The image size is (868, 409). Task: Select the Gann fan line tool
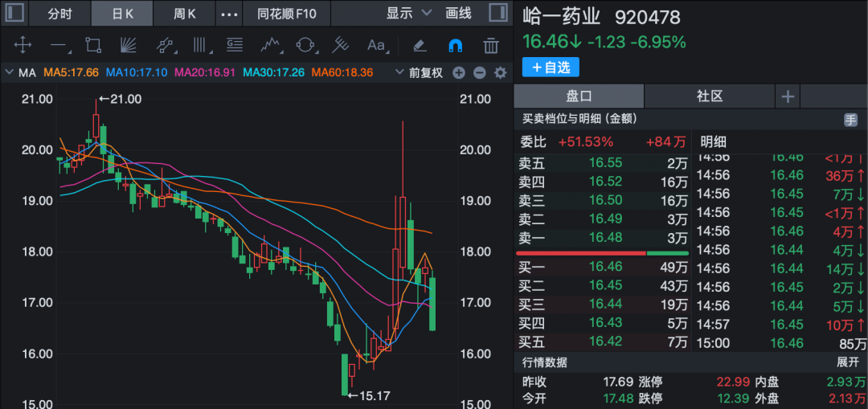129,45
